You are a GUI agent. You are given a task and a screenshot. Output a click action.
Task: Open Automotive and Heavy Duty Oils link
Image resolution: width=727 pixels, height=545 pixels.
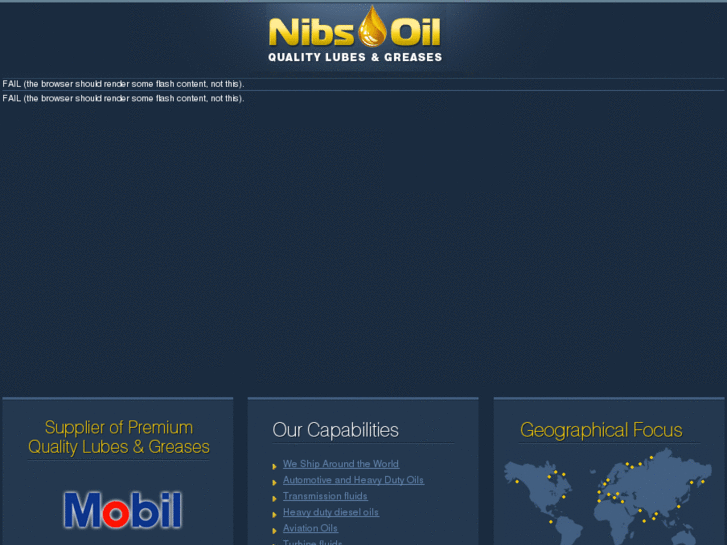coord(353,480)
